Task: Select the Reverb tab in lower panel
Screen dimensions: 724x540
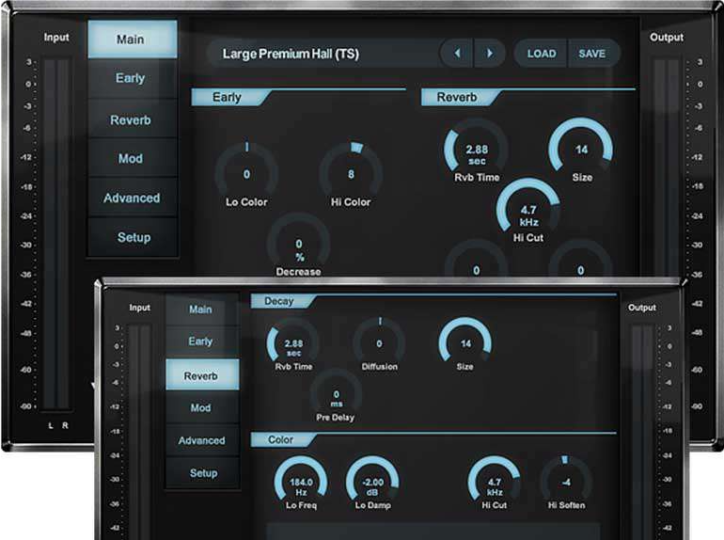Action: (203, 375)
